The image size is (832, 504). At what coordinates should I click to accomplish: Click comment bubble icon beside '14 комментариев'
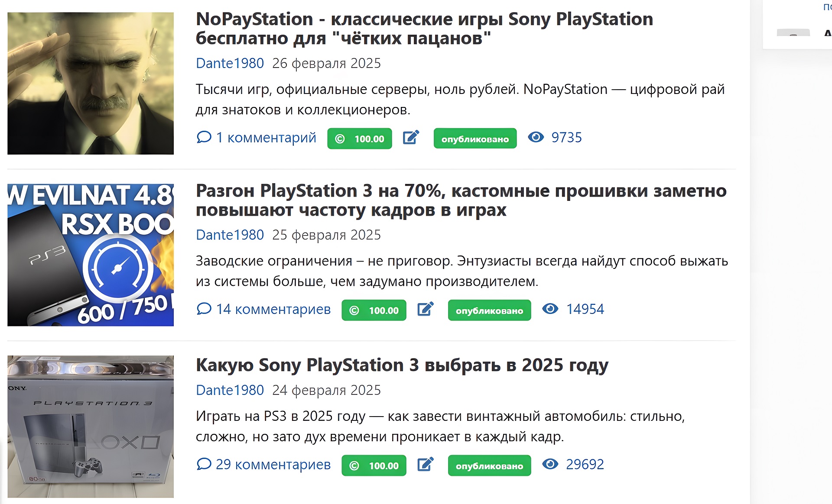coord(204,309)
